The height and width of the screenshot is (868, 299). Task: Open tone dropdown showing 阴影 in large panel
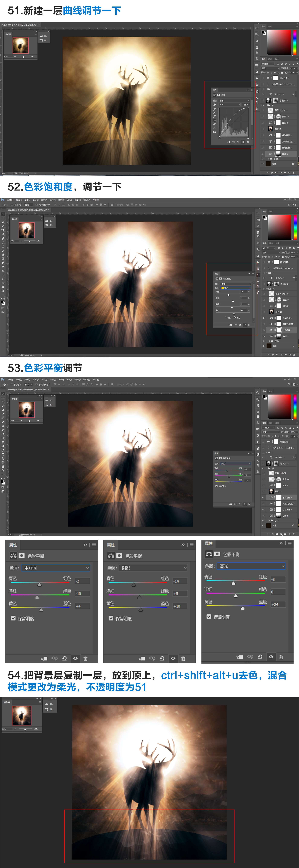point(153,568)
